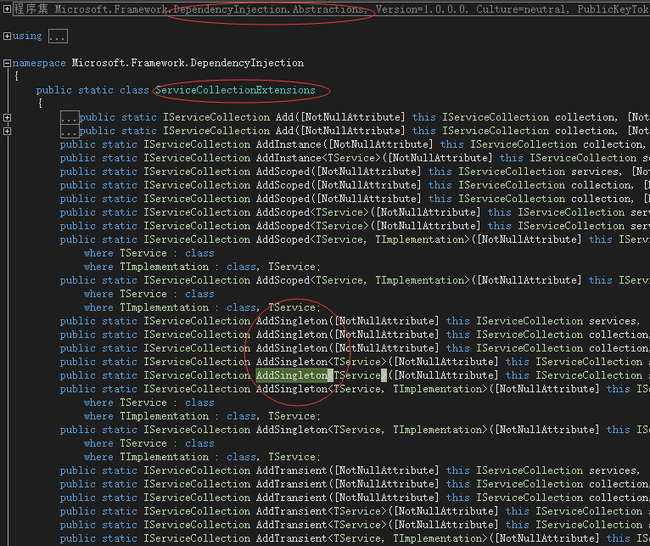
Task: Click Microsoft.Framework.DependencyInjection namespace name
Action: point(188,63)
